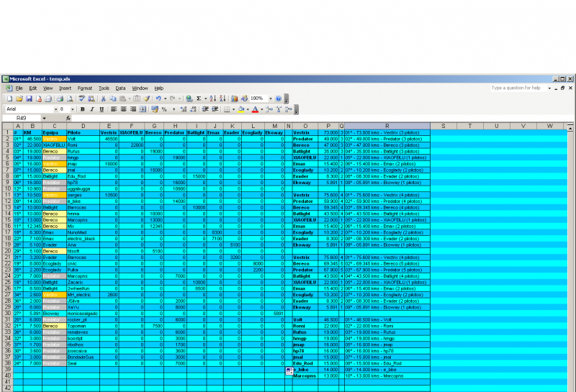Select row 10 header

[x=7, y=188]
